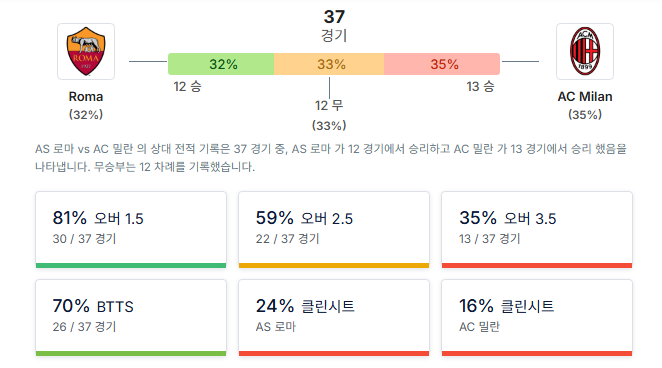Click the 12 승 label under Roma bar
This screenshot has width=662, height=368.
(187, 87)
